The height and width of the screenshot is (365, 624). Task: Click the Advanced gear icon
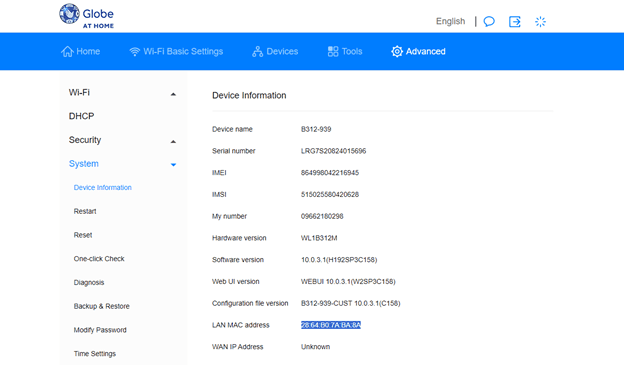(397, 51)
